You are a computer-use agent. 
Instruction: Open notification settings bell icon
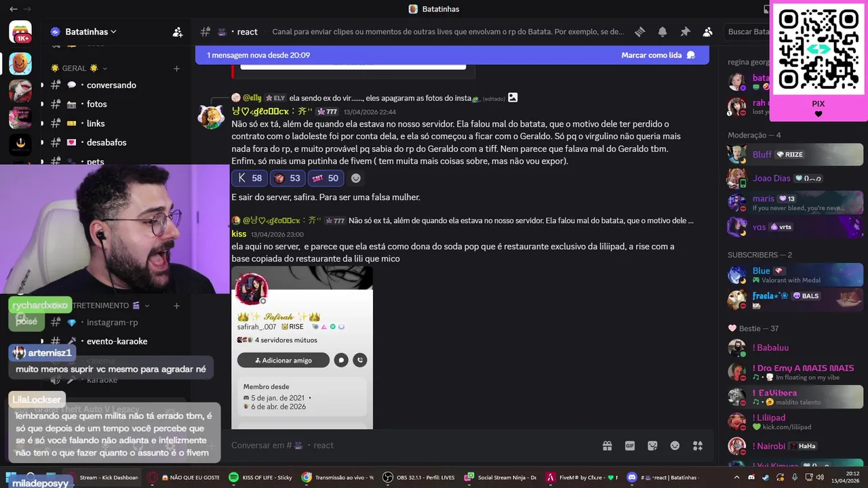tap(663, 32)
